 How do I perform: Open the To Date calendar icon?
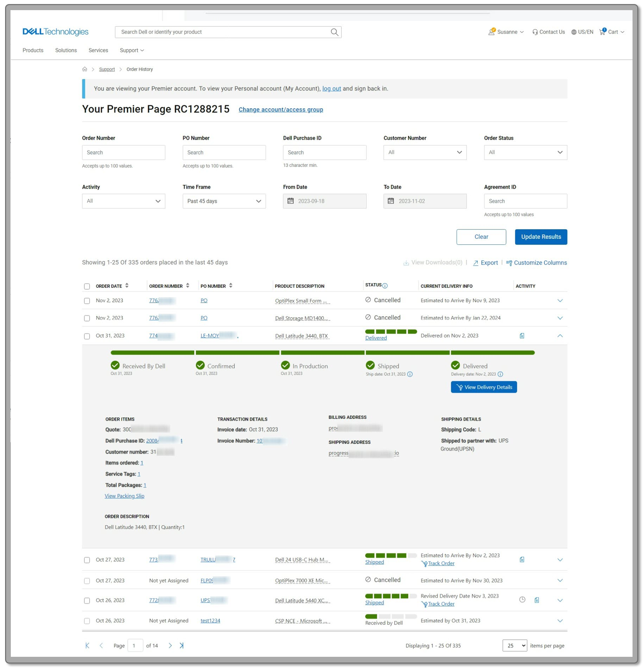(x=391, y=201)
